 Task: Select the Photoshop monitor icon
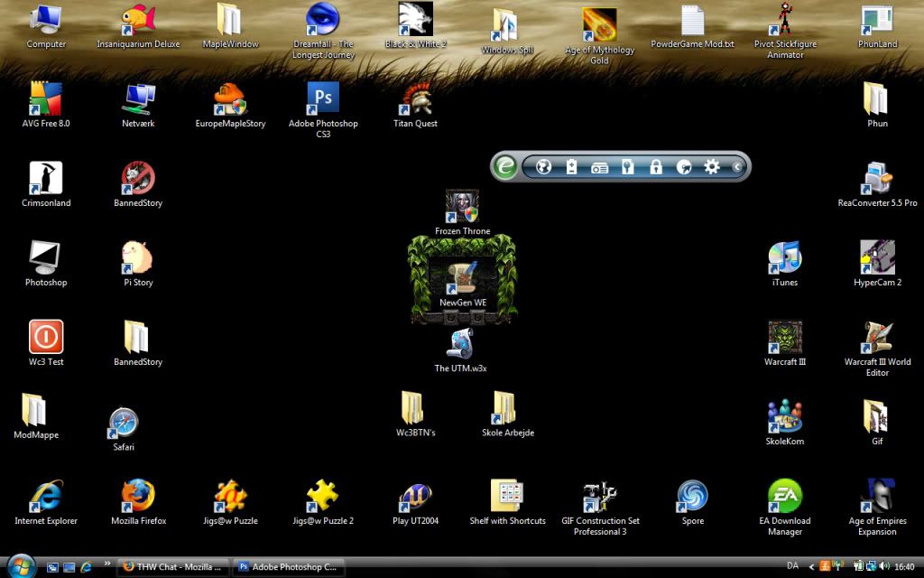click(46, 264)
